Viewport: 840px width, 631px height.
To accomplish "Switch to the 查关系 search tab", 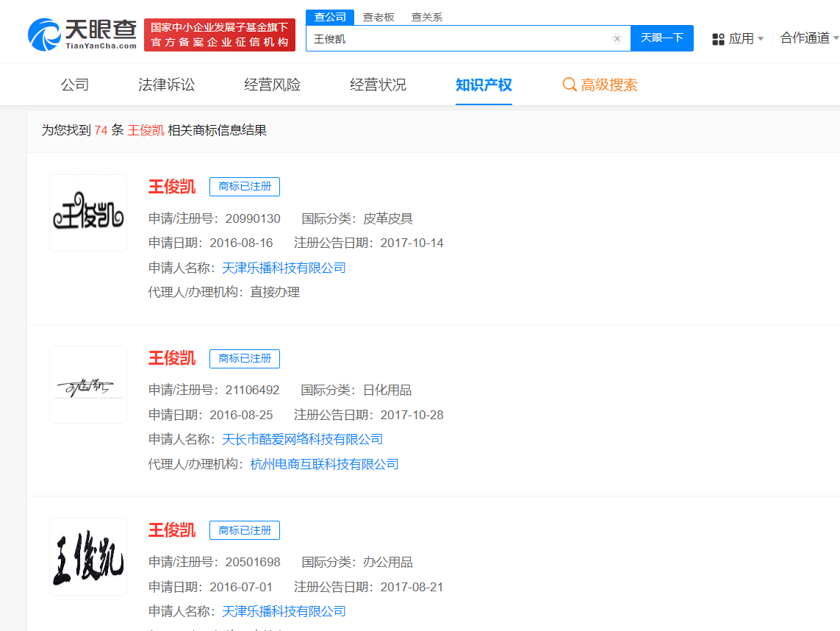I will point(427,17).
